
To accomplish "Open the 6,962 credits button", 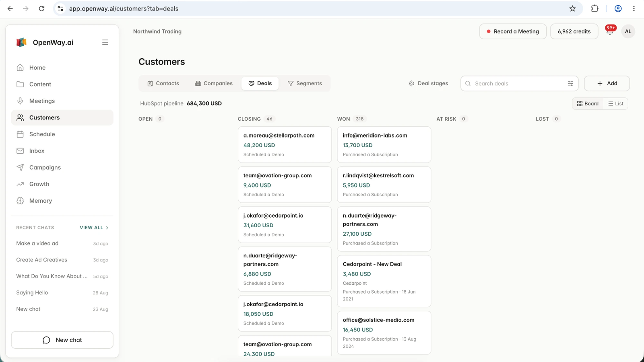I will point(574,31).
